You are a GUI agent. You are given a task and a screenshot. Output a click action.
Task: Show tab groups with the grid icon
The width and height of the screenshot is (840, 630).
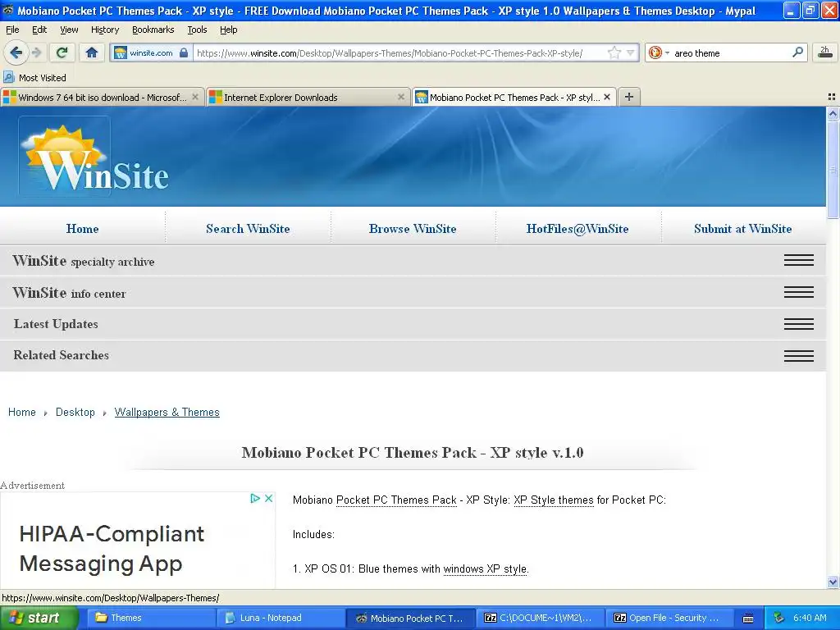tap(832, 97)
